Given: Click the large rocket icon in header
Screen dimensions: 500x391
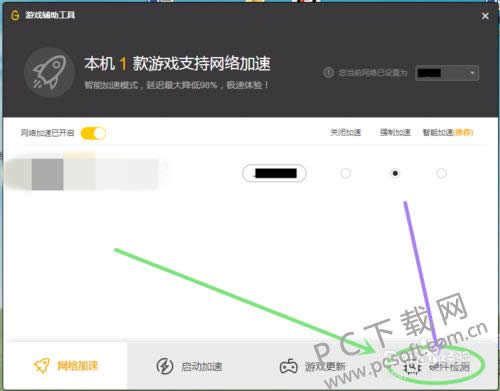Looking at the screenshot, I should [50, 72].
